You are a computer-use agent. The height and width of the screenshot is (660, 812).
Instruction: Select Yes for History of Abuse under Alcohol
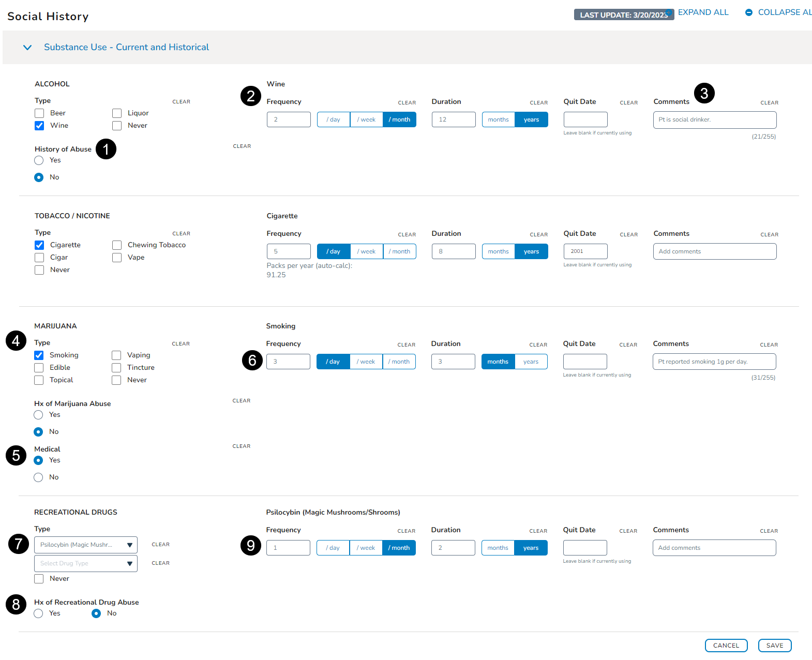click(x=39, y=160)
